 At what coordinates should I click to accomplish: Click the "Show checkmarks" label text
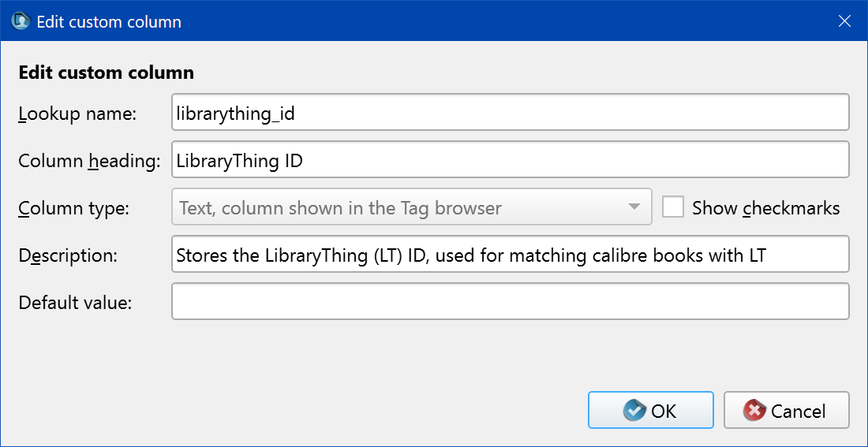click(x=765, y=208)
